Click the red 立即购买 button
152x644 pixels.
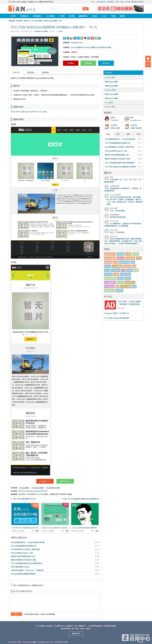[71, 63]
